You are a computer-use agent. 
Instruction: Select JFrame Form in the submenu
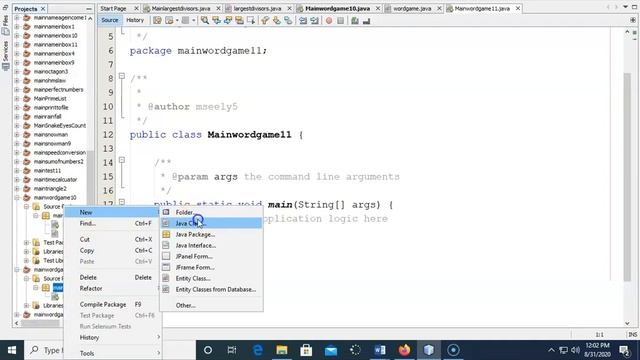[211, 267]
